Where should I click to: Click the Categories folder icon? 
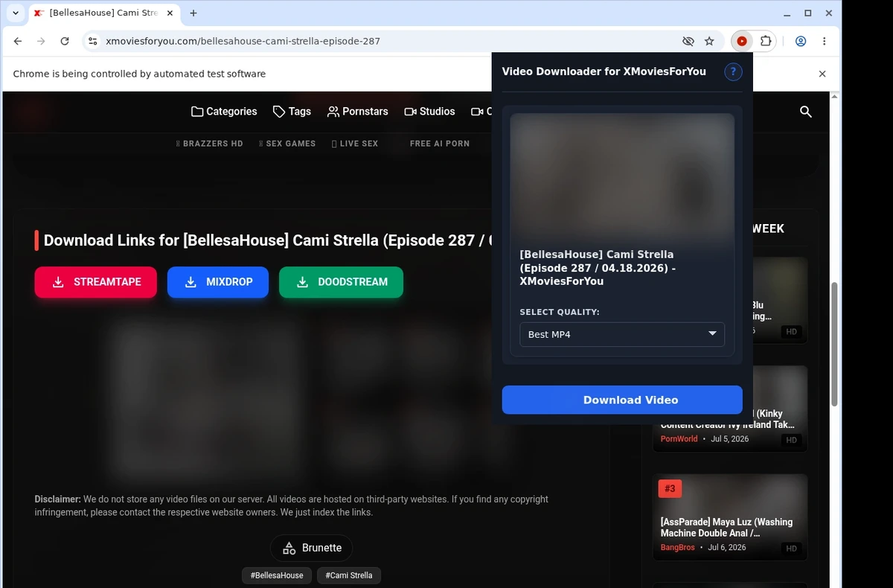(197, 112)
